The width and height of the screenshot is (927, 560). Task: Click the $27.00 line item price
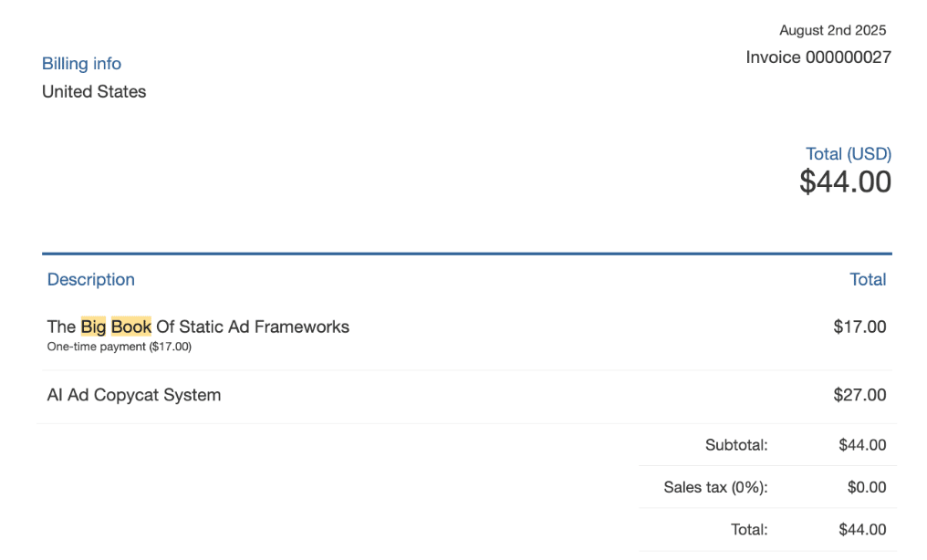pos(859,396)
